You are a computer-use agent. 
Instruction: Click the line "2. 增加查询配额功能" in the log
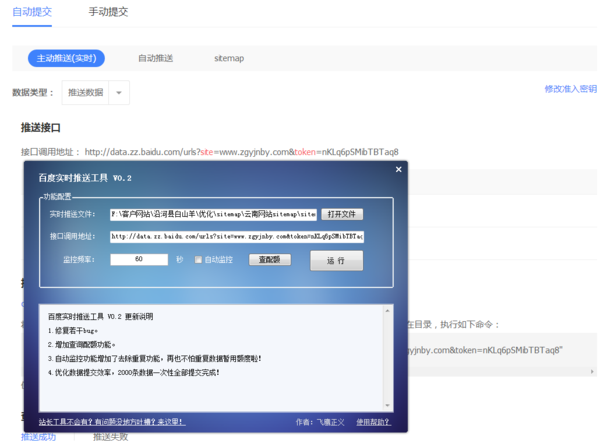pyautogui.click(x=82, y=345)
